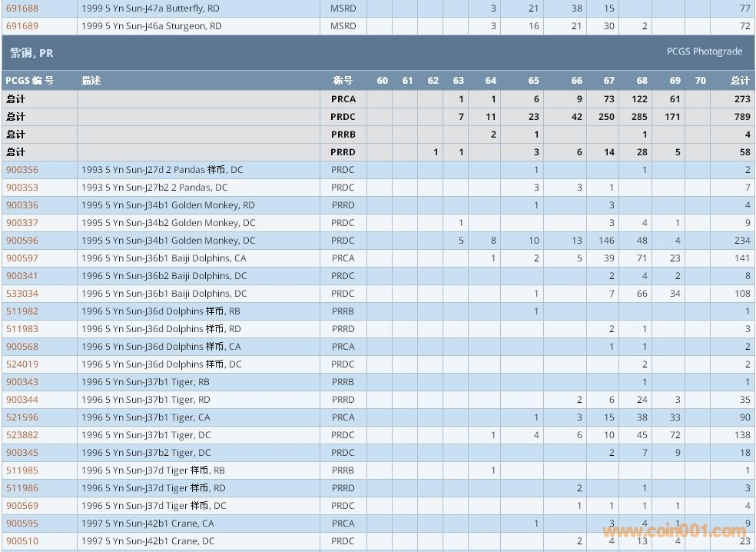This screenshot has width=756, height=552.
Task: Click the 描述 column header
Action: pyautogui.click(x=91, y=81)
